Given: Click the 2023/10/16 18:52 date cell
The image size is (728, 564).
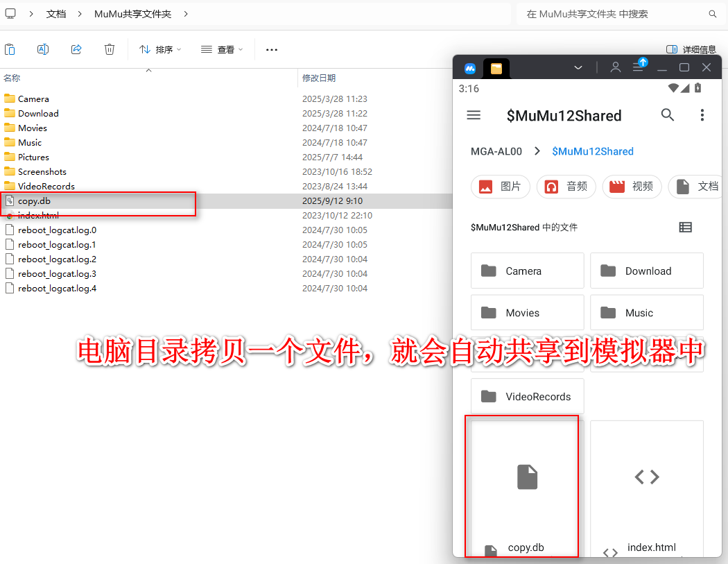Looking at the screenshot, I should pyautogui.click(x=337, y=171).
